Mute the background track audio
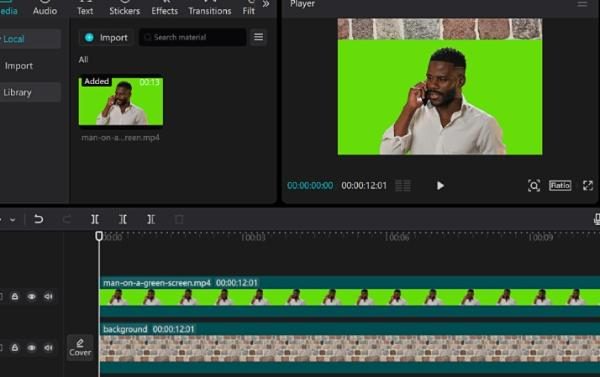Viewport: 600px width, 377px height. (x=48, y=348)
